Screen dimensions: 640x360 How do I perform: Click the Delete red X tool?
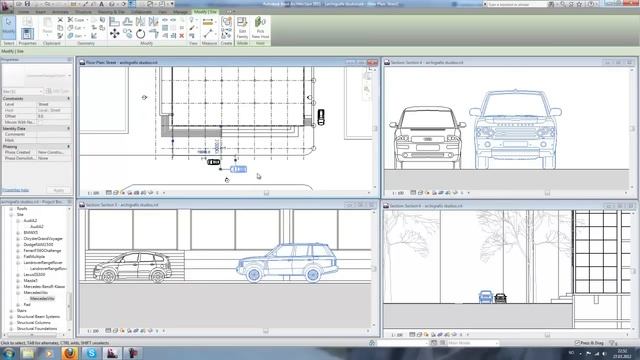pyautogui.click(x=182, y=36)
